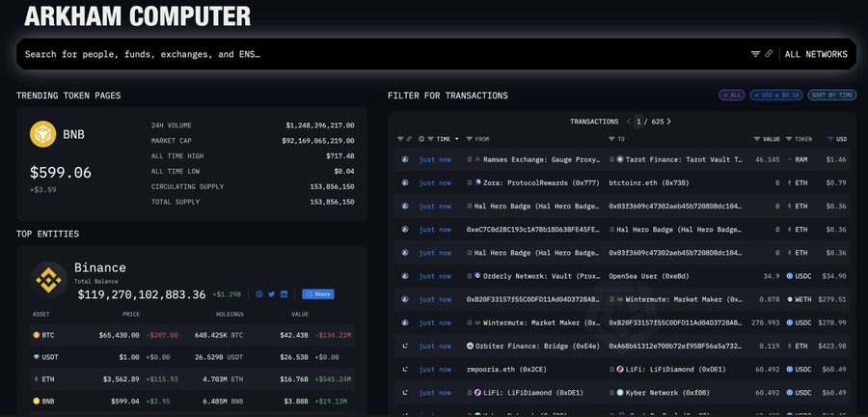Click the Kyber Network logo icon
The height and width of the screenshot is (417, 868).
[620, 393]
